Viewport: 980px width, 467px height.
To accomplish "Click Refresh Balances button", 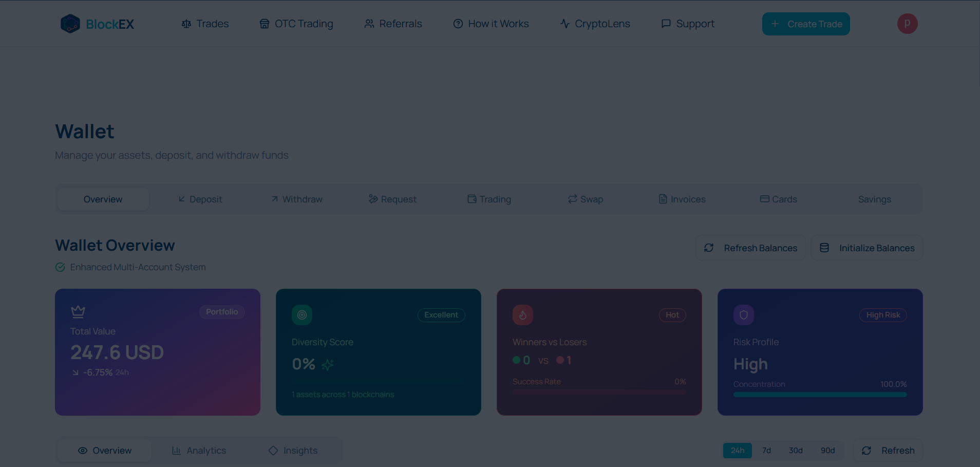I will [750, 248].
